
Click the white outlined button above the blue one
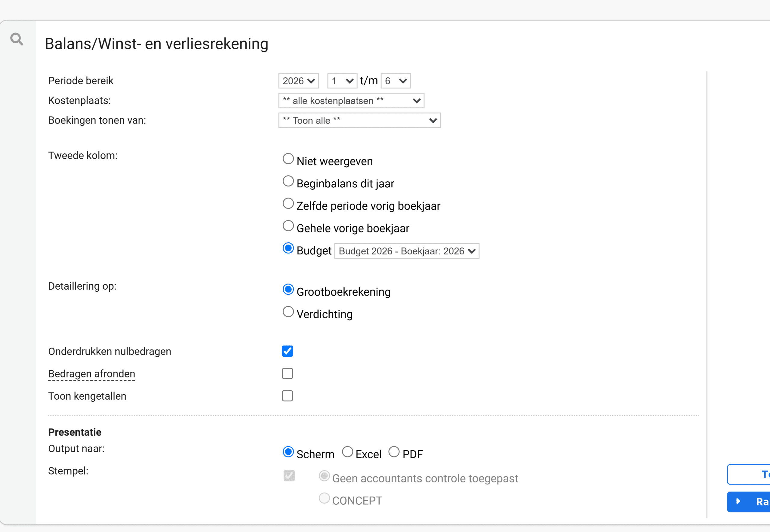pos(749,474)
